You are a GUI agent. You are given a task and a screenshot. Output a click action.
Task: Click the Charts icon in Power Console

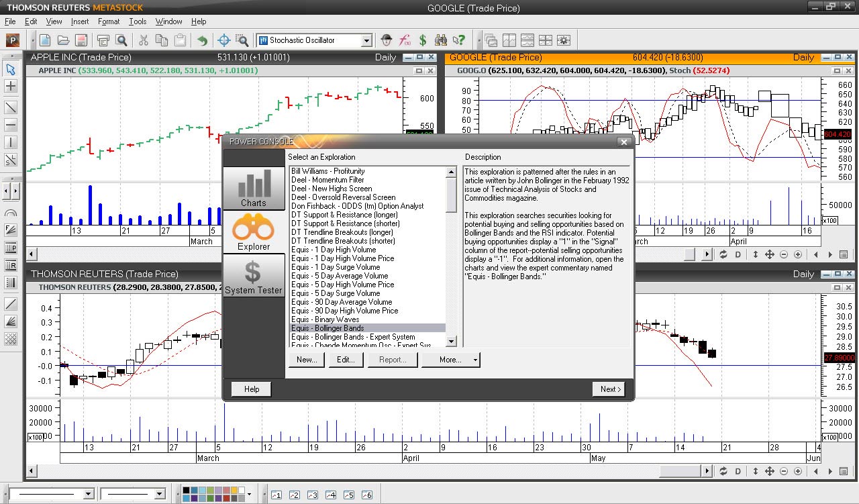(x=253, y=188)
